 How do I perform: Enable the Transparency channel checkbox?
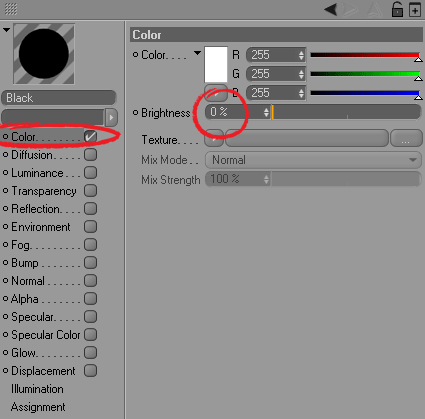click(x=90, y=191)
